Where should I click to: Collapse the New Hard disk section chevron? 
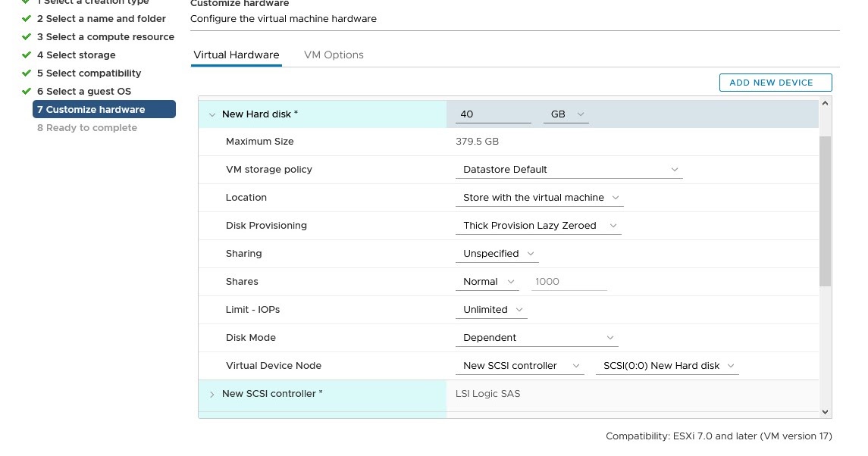click(212, 114)
